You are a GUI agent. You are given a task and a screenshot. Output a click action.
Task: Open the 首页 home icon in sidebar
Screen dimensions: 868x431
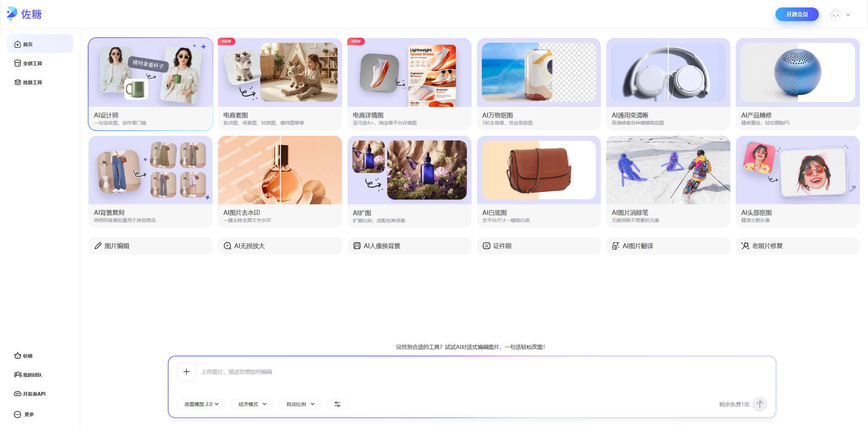(x=18, y=44)
